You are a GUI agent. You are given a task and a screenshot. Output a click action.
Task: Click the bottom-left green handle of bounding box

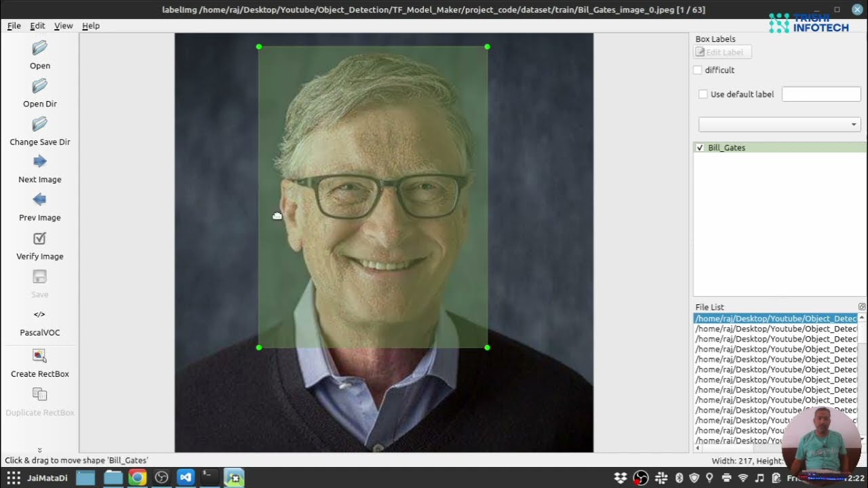(x=259, y=348)
